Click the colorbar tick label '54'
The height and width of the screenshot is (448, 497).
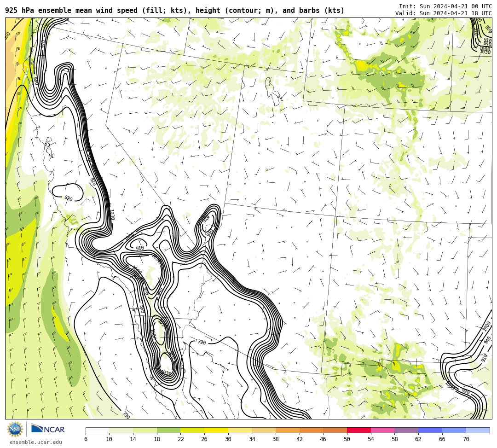(x=371, y=439)
